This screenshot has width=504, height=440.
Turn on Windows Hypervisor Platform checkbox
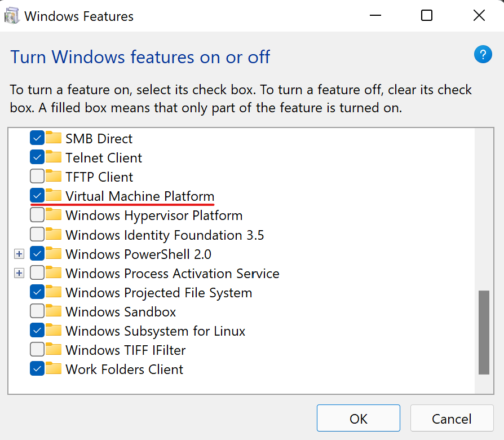[37, 215]
